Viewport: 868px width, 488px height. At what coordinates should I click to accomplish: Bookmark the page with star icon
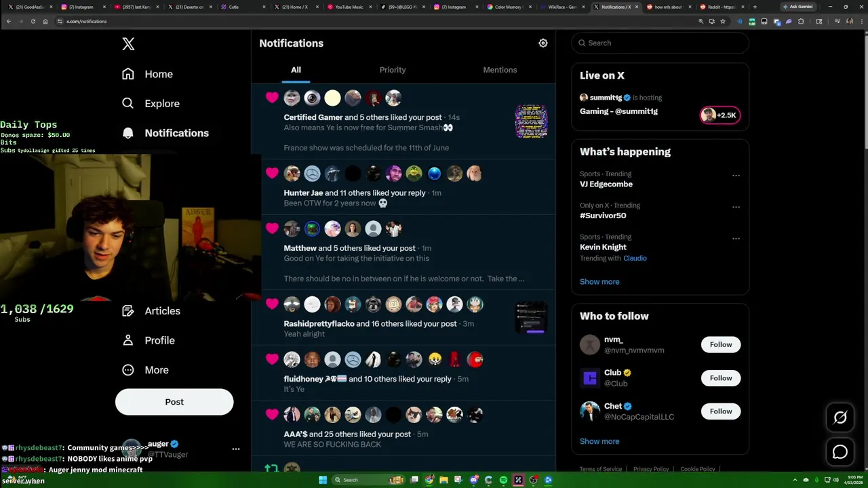[x=723, y=21]
